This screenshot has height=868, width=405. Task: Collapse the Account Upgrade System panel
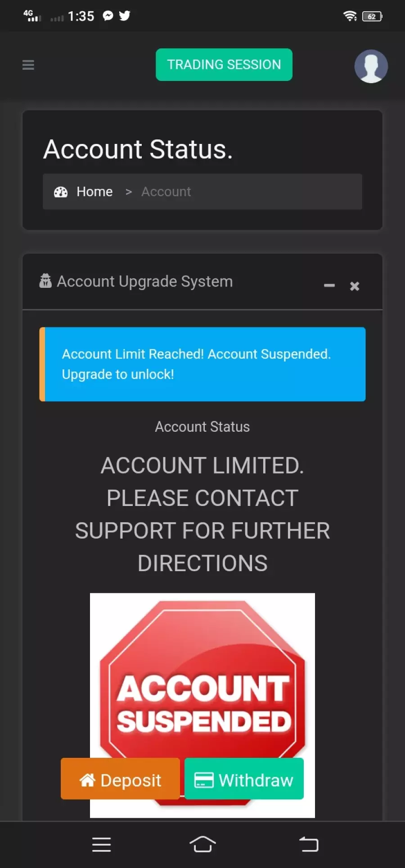pos(329,286)
